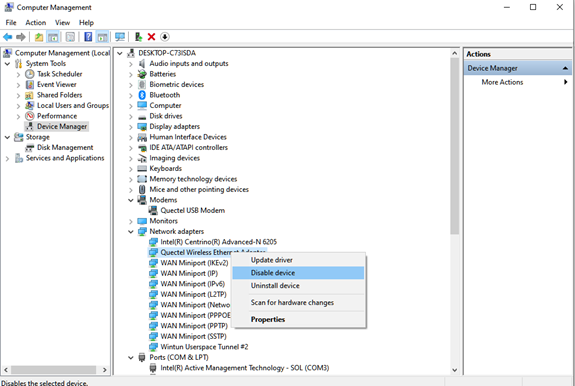Collapse the Modems category
Viewport: 575px width, 386px height.
click(131, 200)
